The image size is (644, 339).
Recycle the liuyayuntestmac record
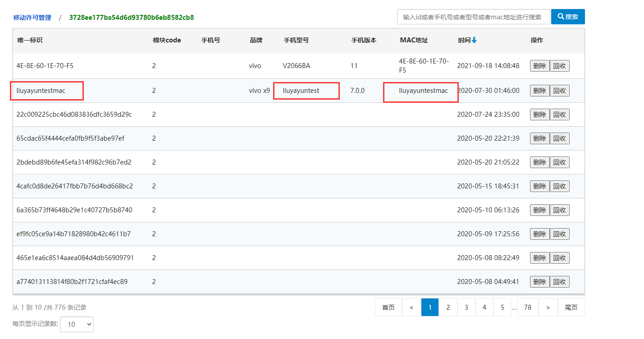(x=559, y=91)
